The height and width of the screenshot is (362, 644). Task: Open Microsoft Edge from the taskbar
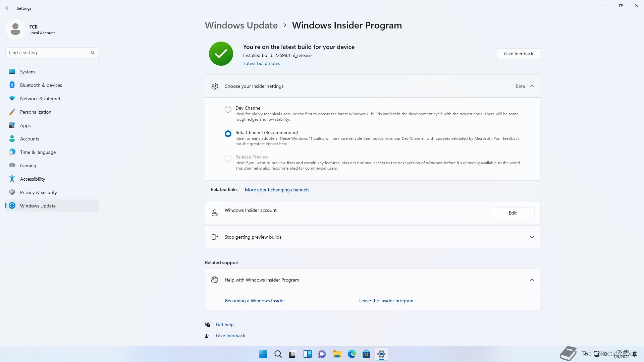[352, 354]
